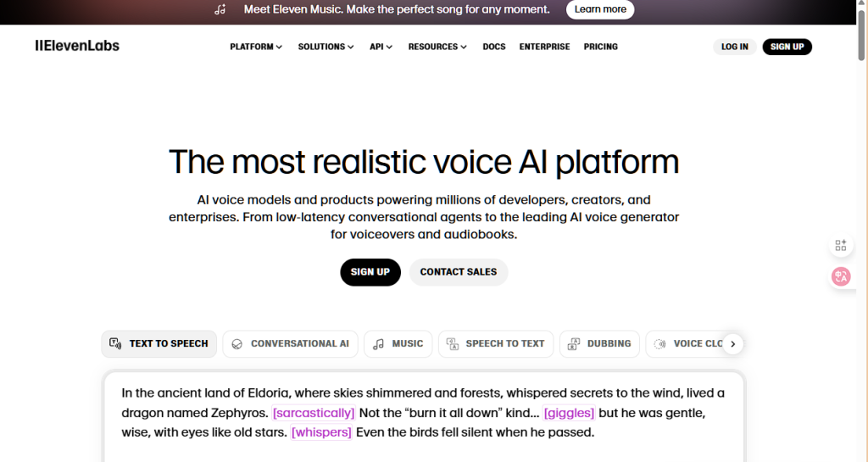This screenshot has height=462, width=868.
Task: Click the music note icon in top banner
Action: pos(220,9)
